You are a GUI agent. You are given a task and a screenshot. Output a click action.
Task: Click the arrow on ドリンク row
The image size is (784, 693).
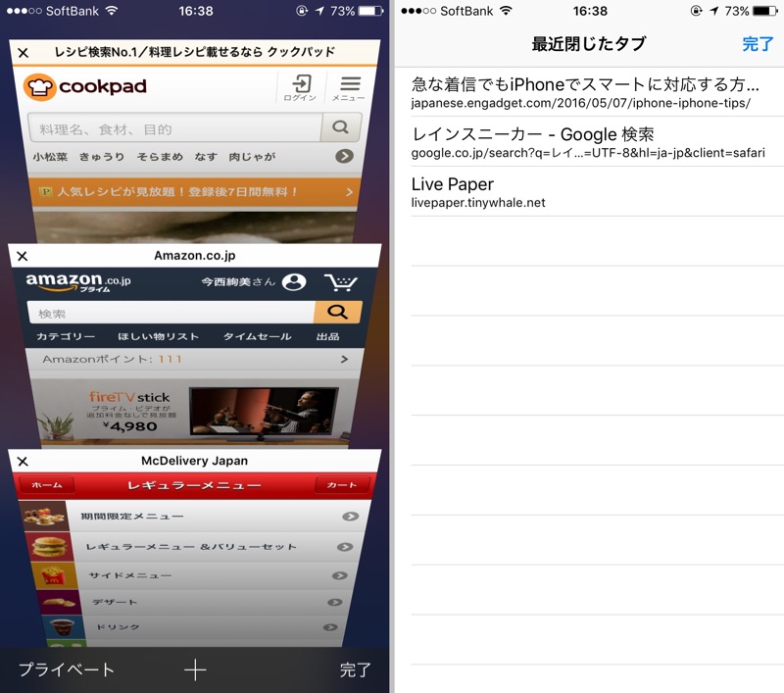tap(330, 627)
